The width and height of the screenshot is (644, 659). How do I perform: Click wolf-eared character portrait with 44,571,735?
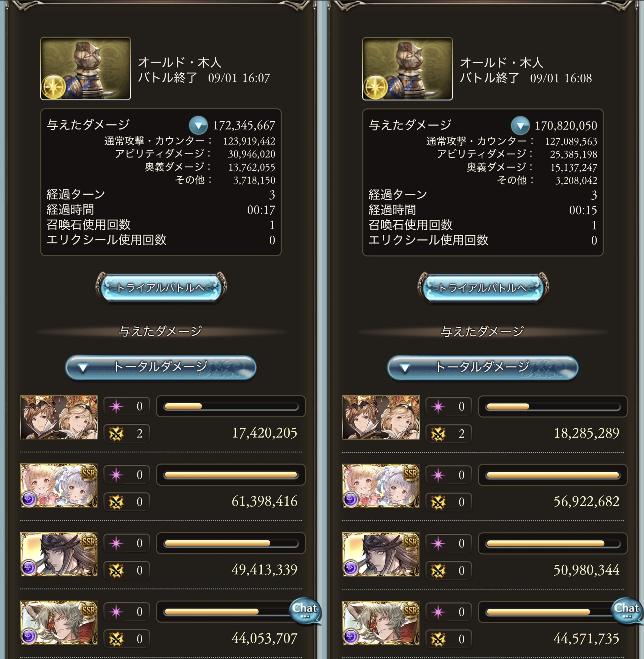(x=381, y=623)
